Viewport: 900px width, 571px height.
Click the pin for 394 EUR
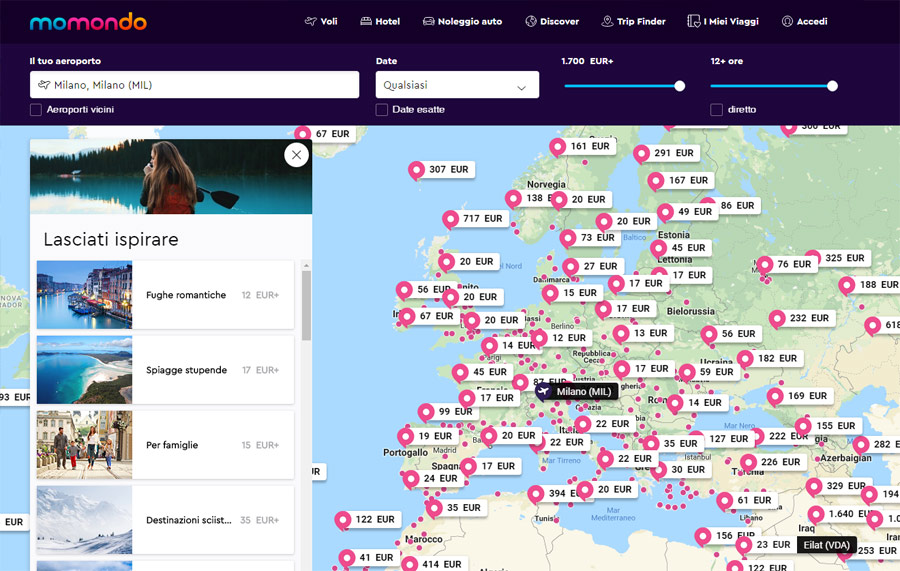click(536, 494)
